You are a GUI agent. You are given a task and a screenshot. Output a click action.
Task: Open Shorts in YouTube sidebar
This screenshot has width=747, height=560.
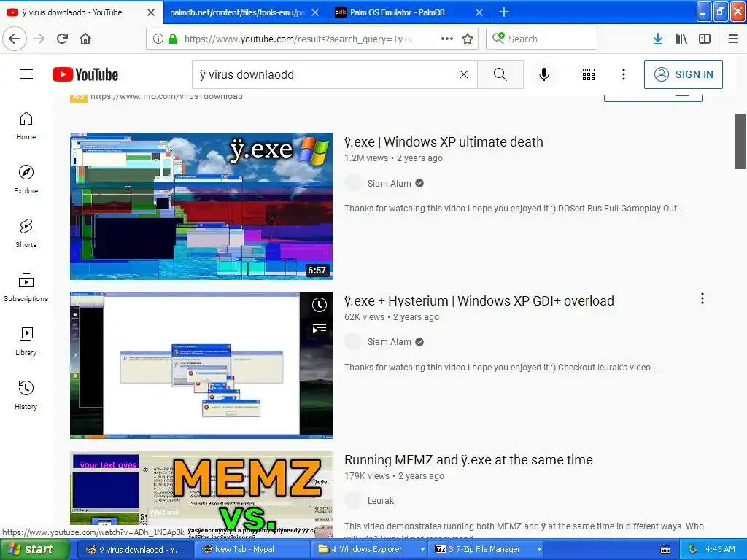tap(26, 233)
